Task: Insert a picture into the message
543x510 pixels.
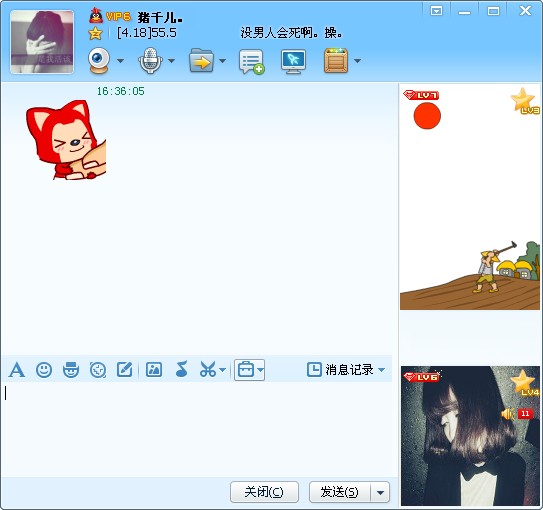Action: point(154,370)
